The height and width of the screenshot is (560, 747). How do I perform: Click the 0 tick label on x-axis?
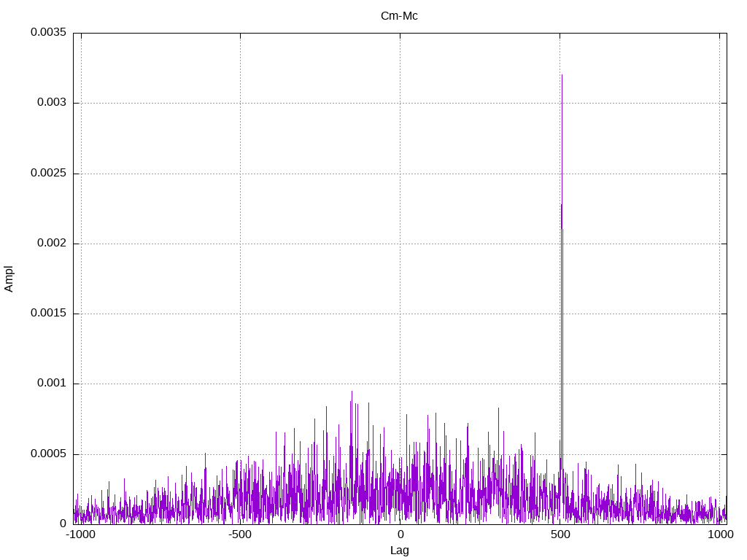click(400, 534)
